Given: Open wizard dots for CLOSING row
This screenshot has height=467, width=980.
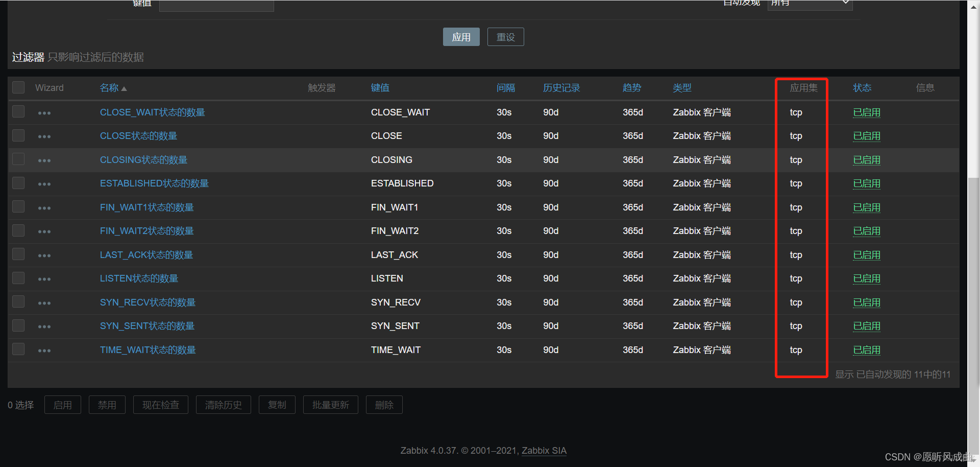Looking at the screenshot, I should coord(44,160).
